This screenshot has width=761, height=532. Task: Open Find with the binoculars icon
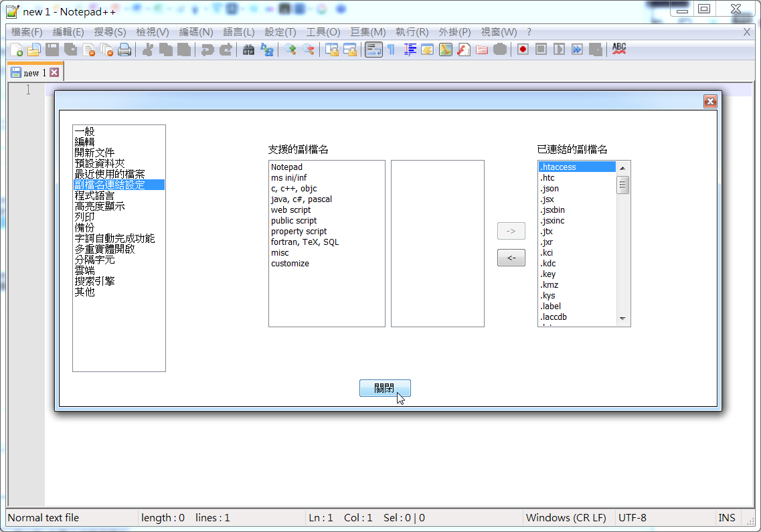[x=248, y=49]
